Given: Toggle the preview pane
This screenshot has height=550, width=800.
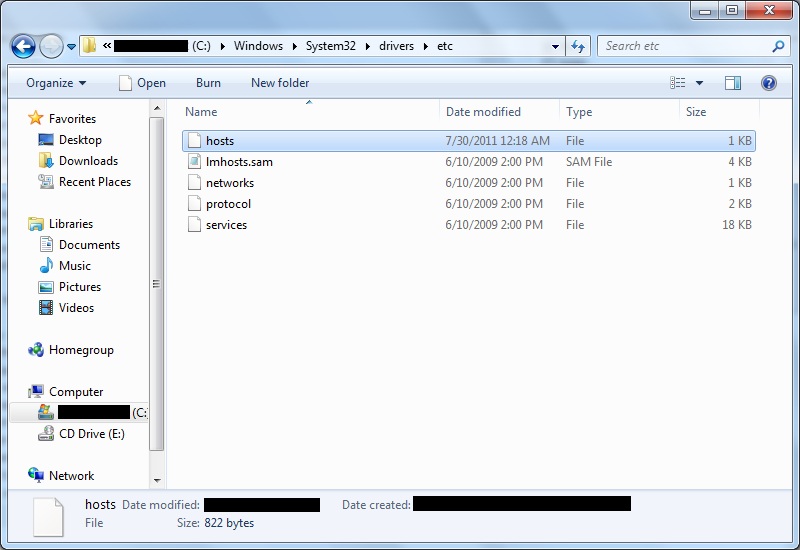Looking at the screenshot, I should pyautogui.click(x=733, y=83).
